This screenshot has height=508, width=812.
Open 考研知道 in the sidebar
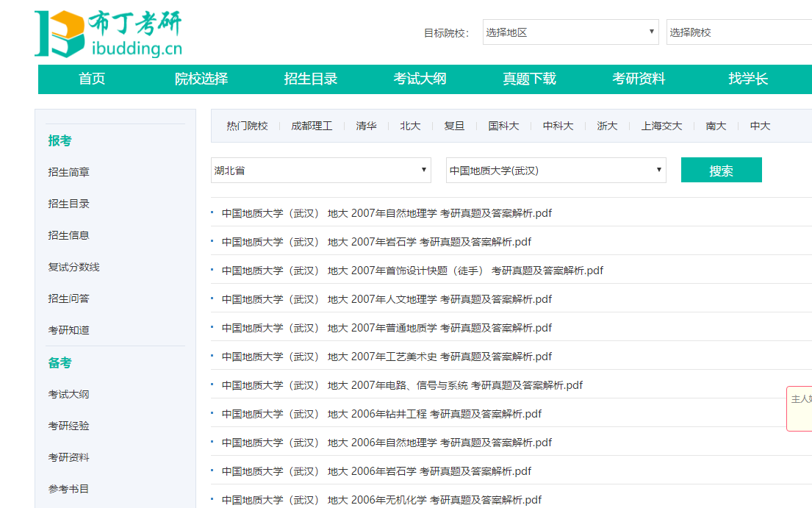(69, 330)
